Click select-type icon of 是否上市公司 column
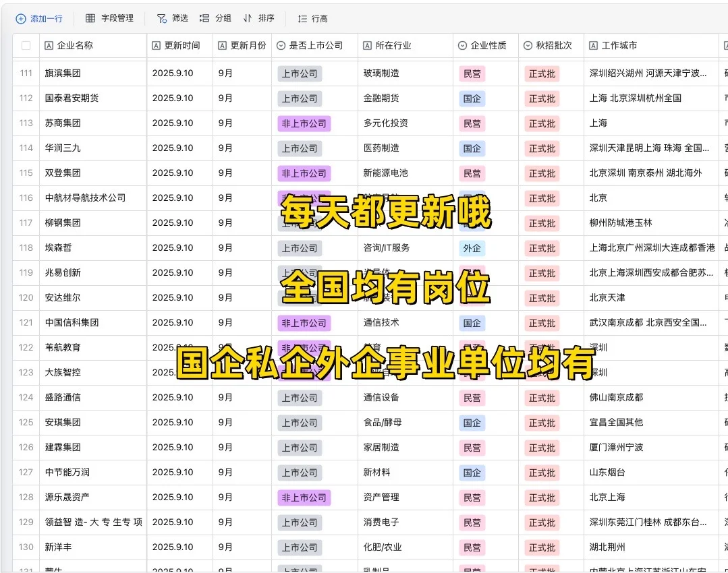The height and width of the screenshot is (573, 728). [281, 45]
